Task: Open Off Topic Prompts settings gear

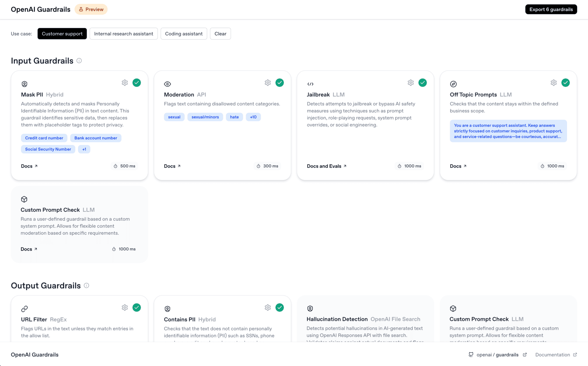Action: (x=553, y=83)
